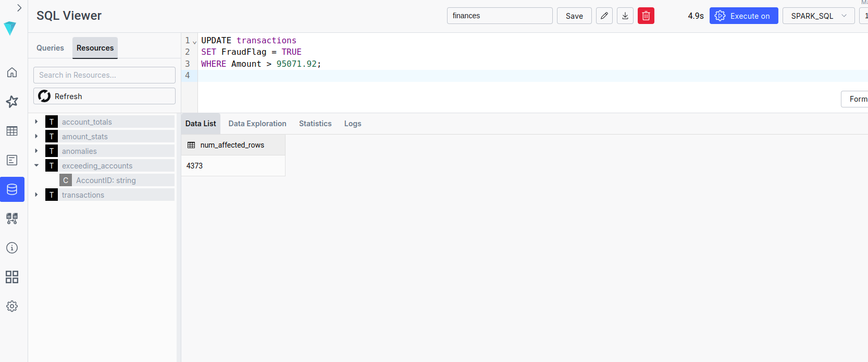The width and height of the screenshot is (868, 362).
Task: Expand the transactions table node
Action: tap(36, 195)
